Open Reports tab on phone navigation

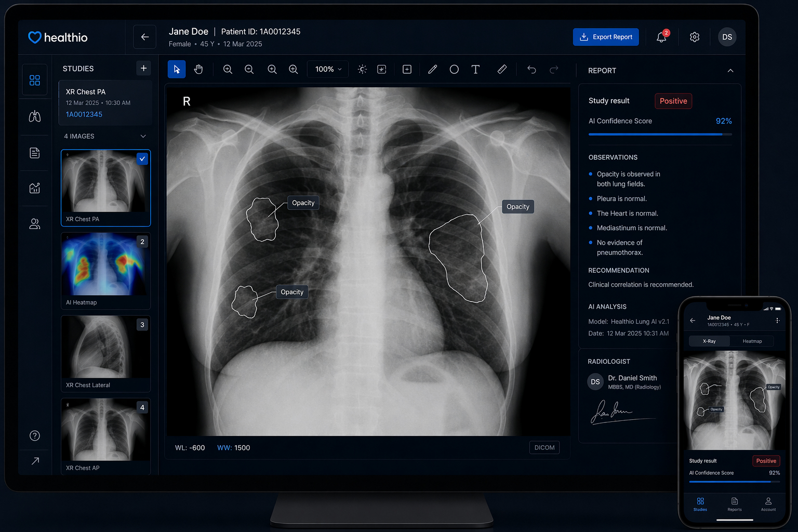click(x=735, y=504)
